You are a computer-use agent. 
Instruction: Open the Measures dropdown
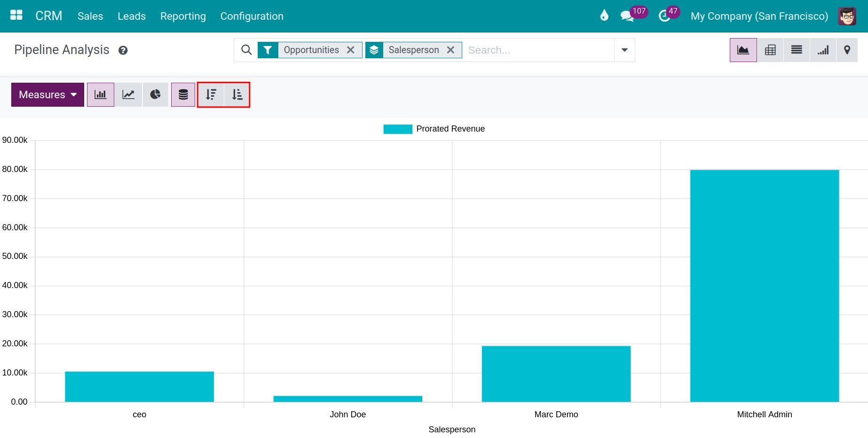click(x=47, y=94)
